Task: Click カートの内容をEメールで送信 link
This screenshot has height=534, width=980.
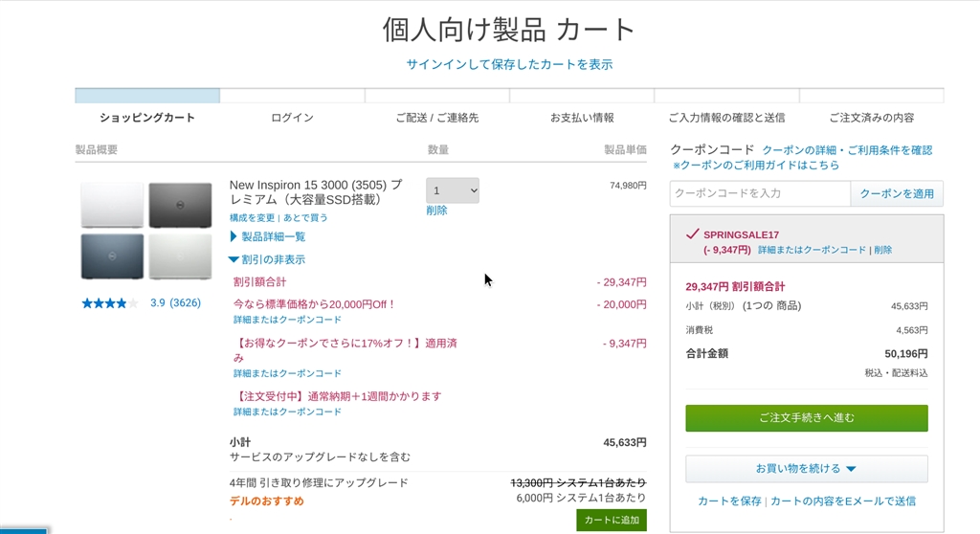Action: click(843, 501)
